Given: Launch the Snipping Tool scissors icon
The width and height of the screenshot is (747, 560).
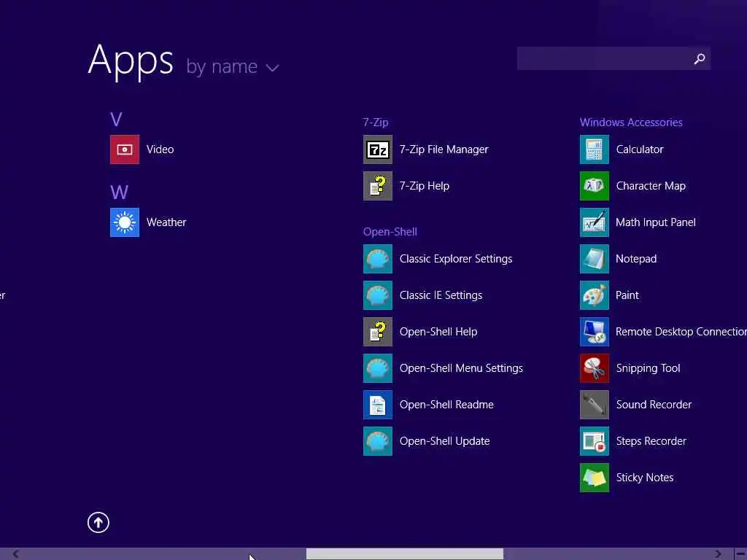Looking at the screenshot, I should (595, 368).
